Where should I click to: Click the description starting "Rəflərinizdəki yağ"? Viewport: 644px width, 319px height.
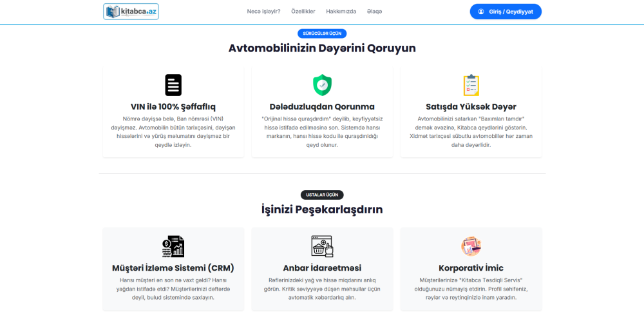pyautogui.click(x=322, y=289)
